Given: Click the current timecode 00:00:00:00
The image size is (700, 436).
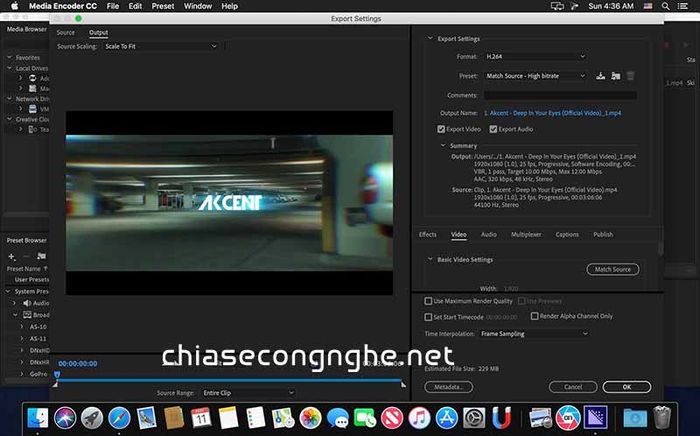Looking at the screenshot, I should click(78, 364).
